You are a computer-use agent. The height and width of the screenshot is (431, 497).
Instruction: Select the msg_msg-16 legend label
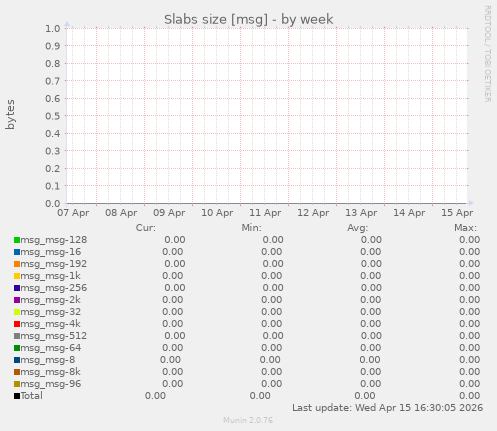point(51,252)
